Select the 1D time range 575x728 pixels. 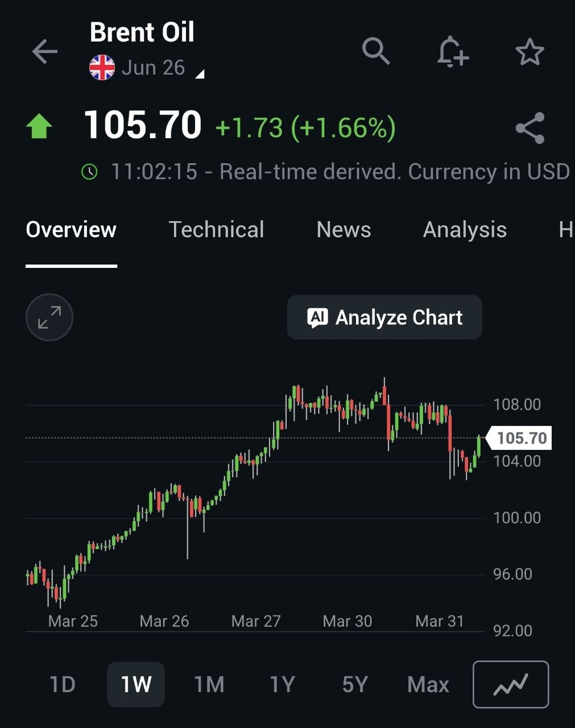(63, 684)
